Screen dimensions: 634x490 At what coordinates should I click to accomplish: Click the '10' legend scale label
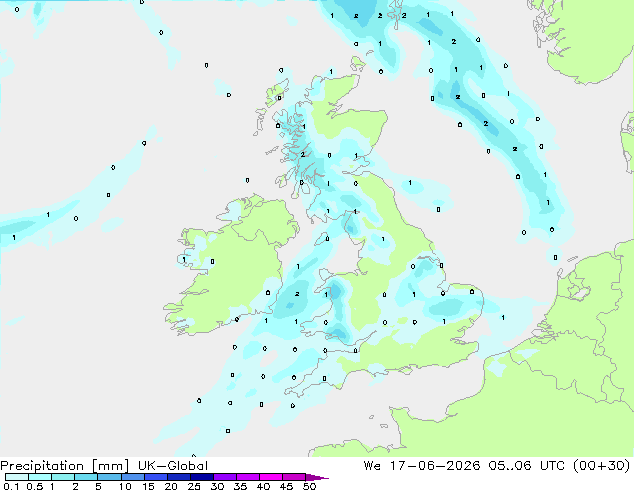[x=125, y=486]
